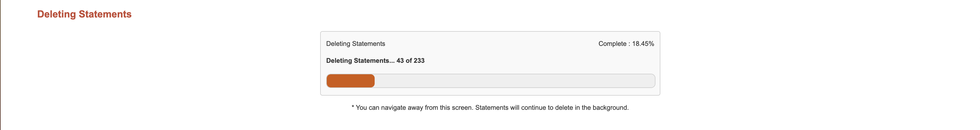Screen dimensions: 980x130
Task: Click the far right end of progress track
Action: pos(651,81)
